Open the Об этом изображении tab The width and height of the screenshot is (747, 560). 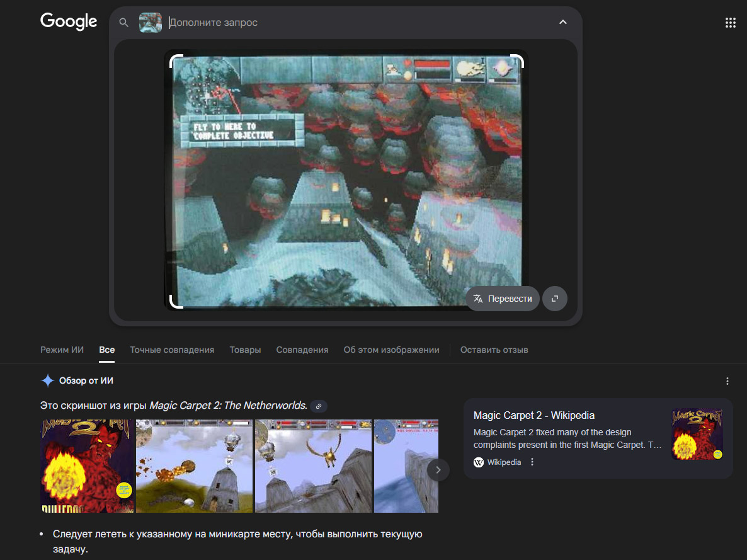[x=391, y=350]
